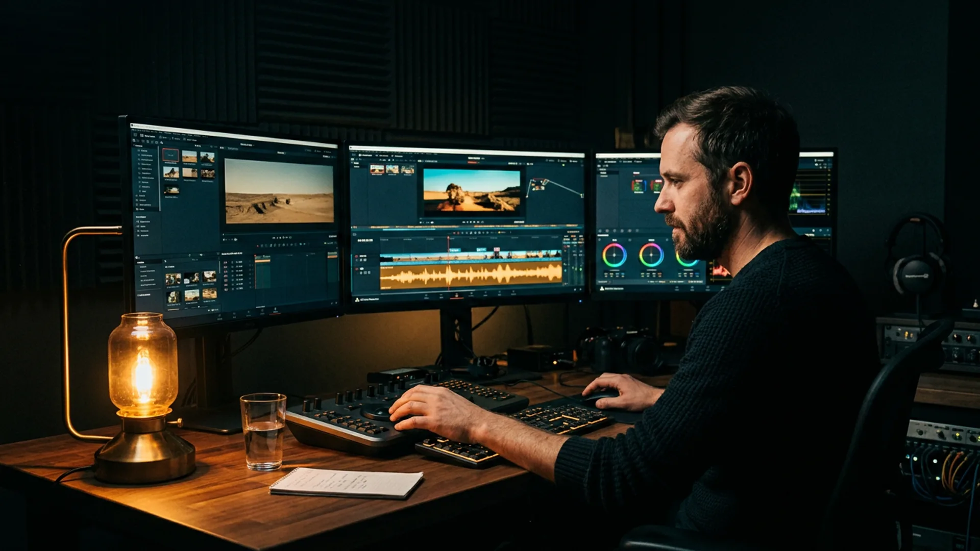Click the desert dunes preview on left monitor

pos(279,190)
